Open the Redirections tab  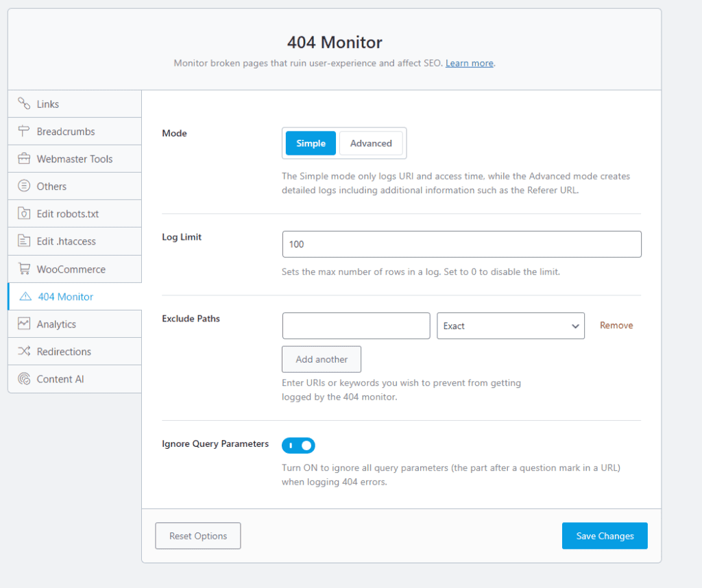tap(75, 352)
